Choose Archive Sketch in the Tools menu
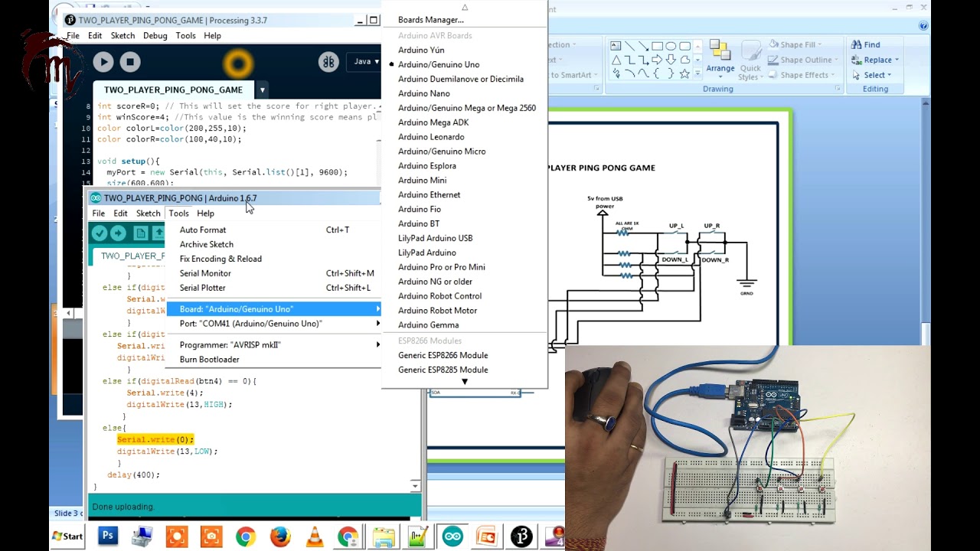The width and height of the screenshot is (980, 551). point(273,244)
